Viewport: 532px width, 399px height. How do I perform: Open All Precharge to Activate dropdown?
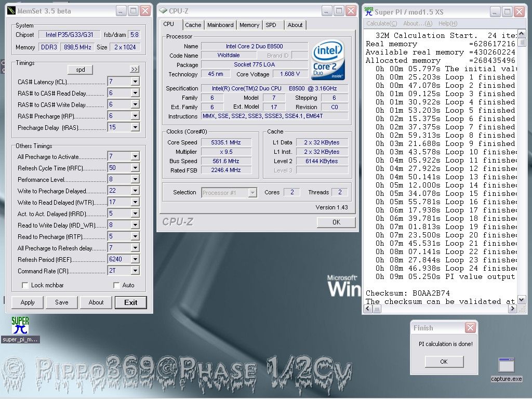point(135,156)
